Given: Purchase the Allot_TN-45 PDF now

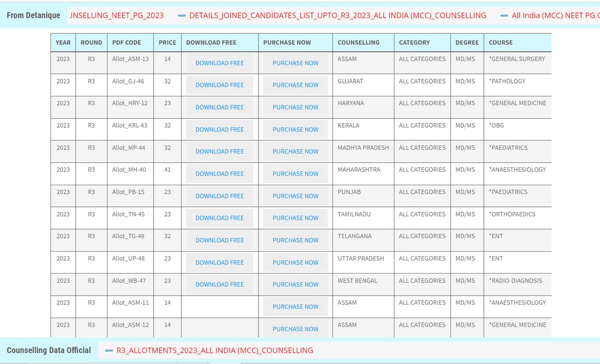Looking at the screenshot, I should [x=295, y=218].
